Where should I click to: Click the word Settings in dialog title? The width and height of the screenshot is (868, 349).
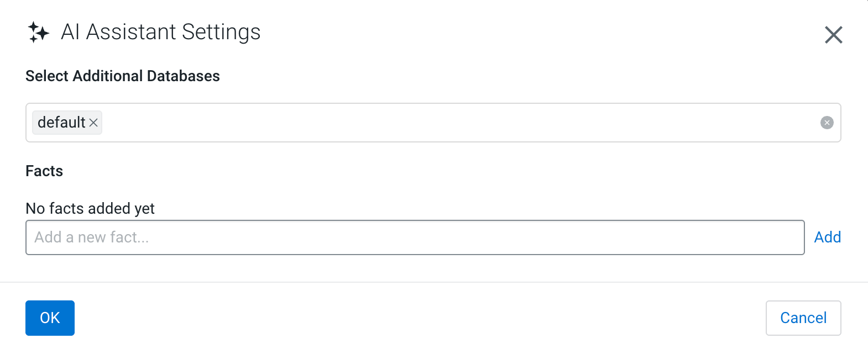pyautogui.click(x=221, y=32)
